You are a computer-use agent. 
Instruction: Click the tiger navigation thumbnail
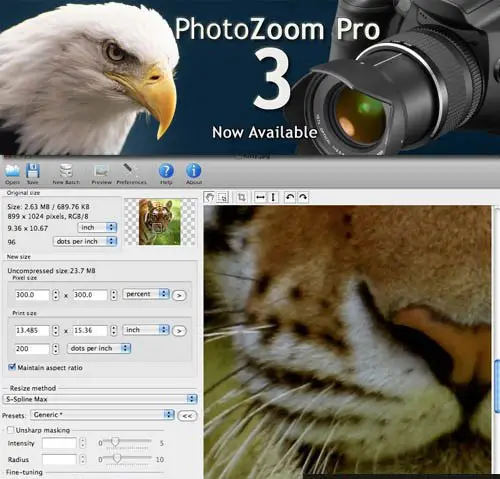pos(160,222)
